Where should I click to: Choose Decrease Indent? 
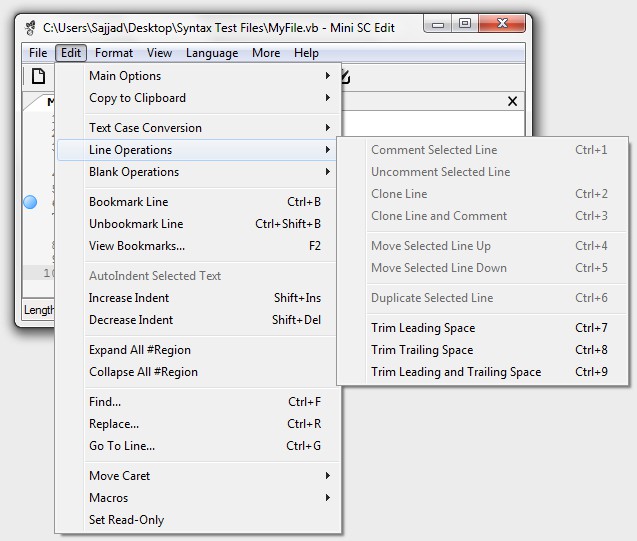click(x=197, y=320)
